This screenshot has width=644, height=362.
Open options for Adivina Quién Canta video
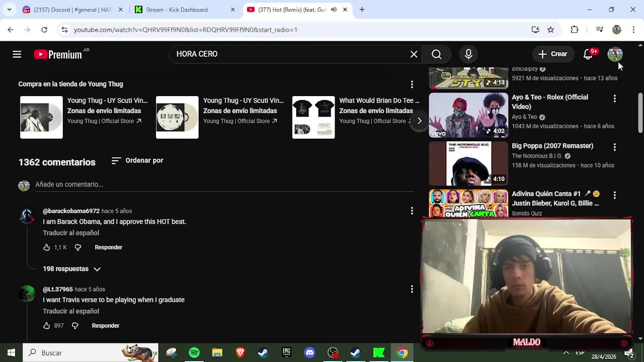click(614, 195)
